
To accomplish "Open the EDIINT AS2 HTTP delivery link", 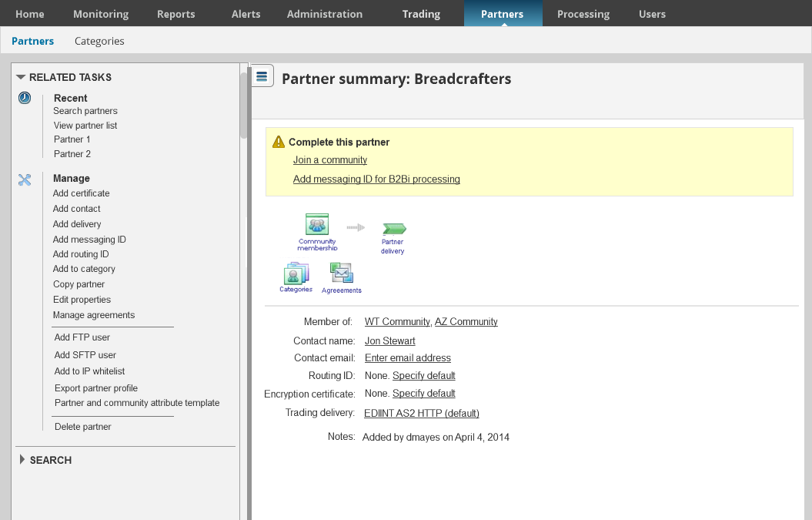I will pos(422,414).
